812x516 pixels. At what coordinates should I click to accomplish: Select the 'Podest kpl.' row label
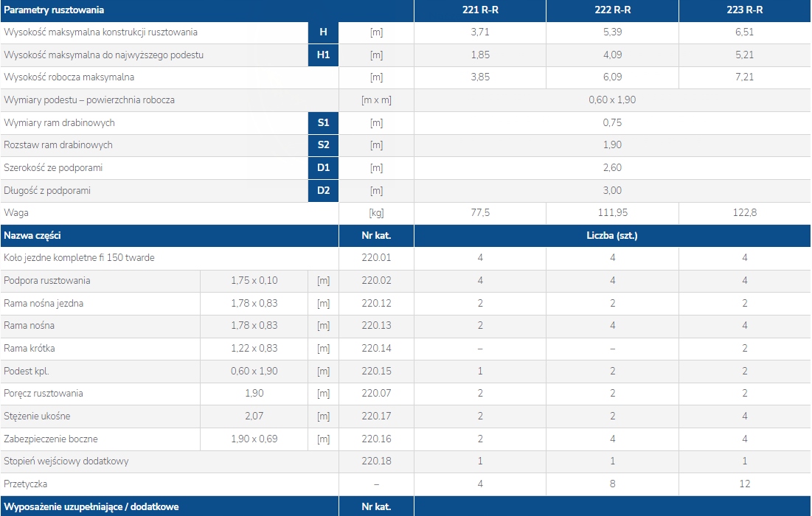27,371
